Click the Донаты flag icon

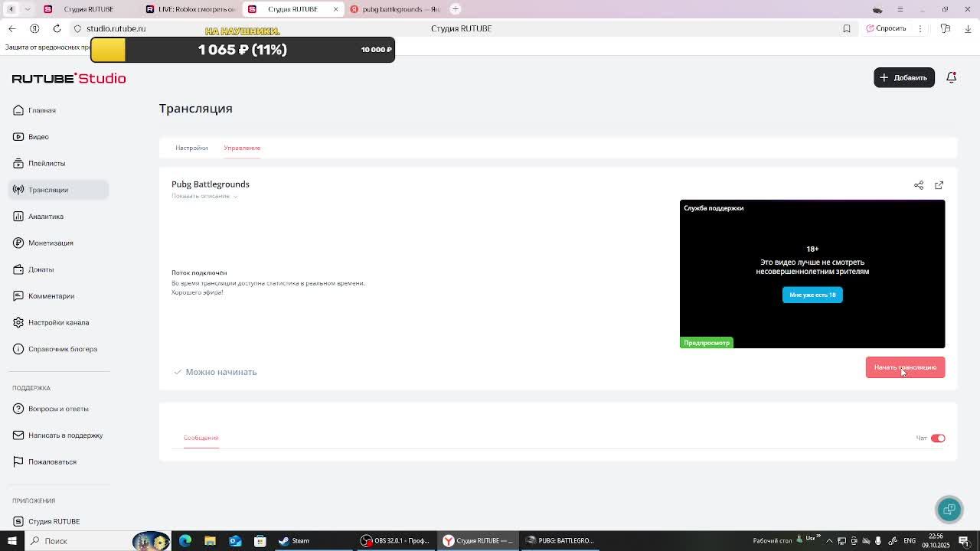coord(18,269)
